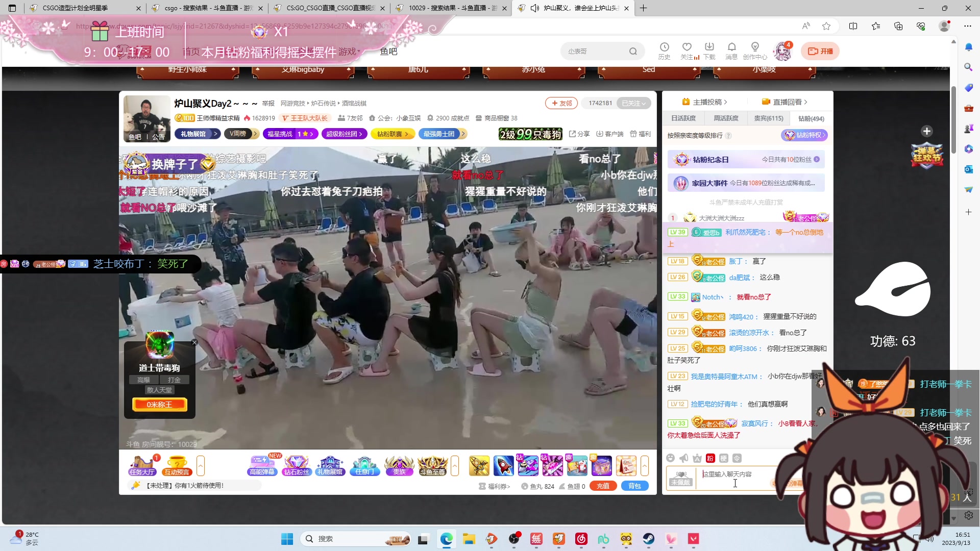
Task: Open the 礼物展馆 icon in bottom bar
Action: tap(330, 465)
